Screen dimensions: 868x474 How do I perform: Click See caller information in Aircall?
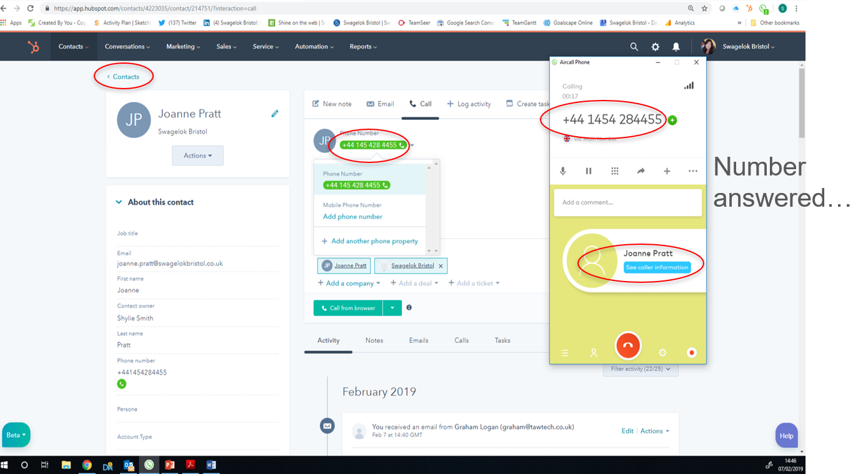[x=657, y=267]
